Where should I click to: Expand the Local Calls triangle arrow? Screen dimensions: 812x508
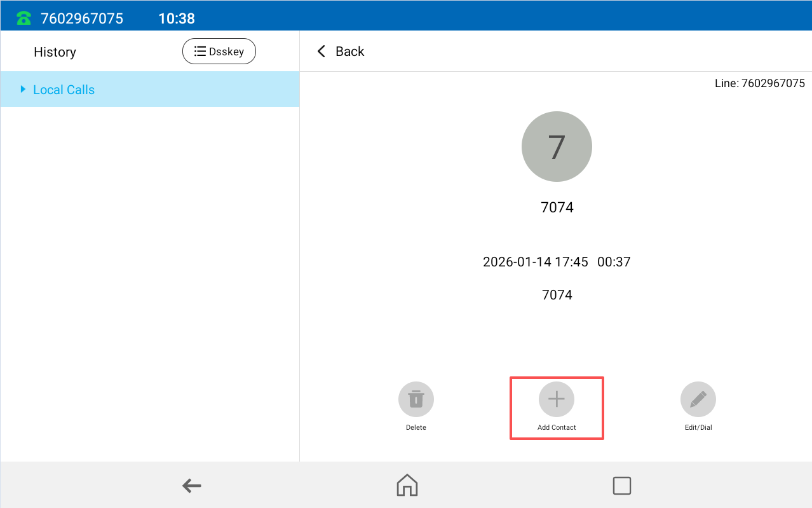24,90
